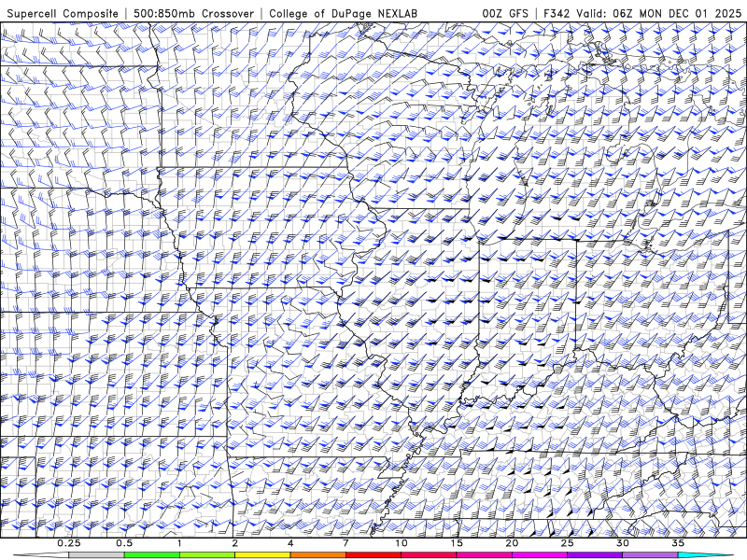Click the Valid: 06Z MON DEC 01 2025 text
The image size is (747, 560).
pos(659,13)
